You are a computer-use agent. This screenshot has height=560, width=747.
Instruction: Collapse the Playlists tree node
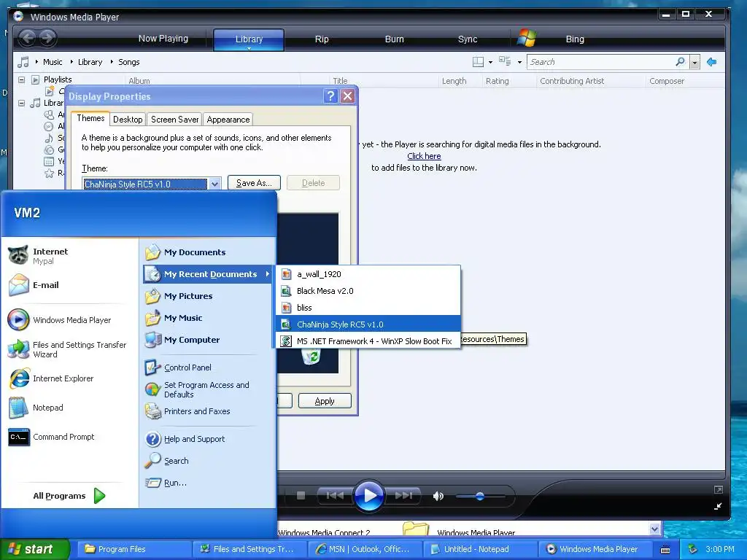coord(21,79)
